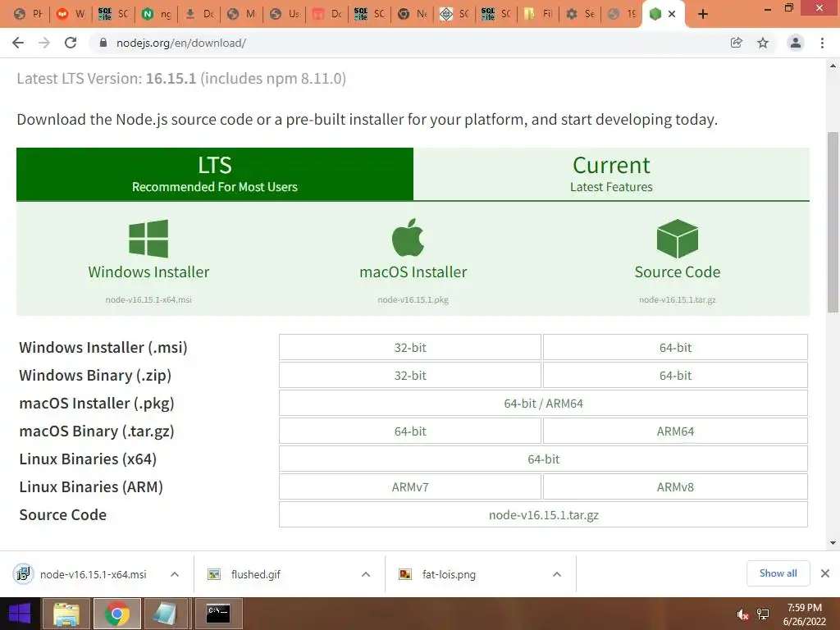Image resolution: width=840 pixels, height=630 pixels.
Task: Click the node-v16.15.1-x64.msi download file icon
Action: (23, 573)
